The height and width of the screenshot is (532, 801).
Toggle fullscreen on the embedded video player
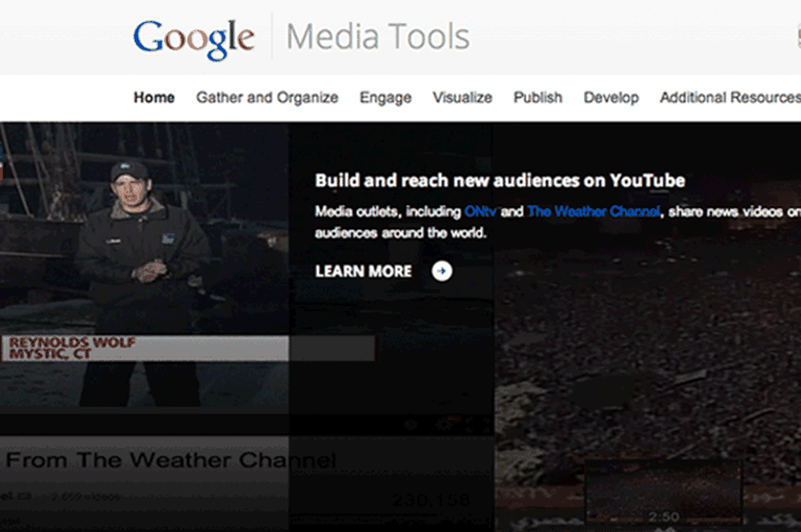[x=485, y=425]
